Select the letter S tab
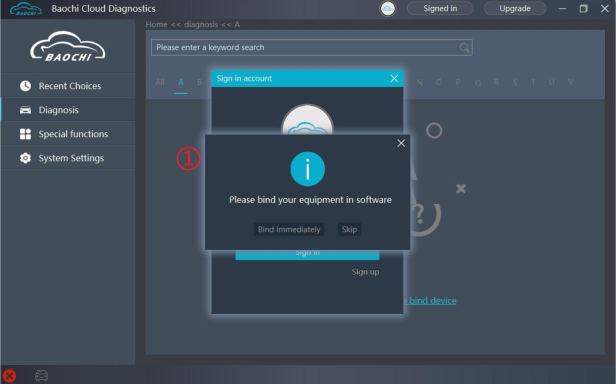 [x=515, y=83]
